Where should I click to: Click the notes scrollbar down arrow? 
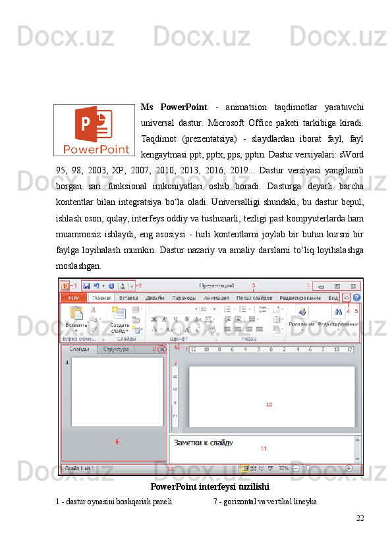click(357, 459)
